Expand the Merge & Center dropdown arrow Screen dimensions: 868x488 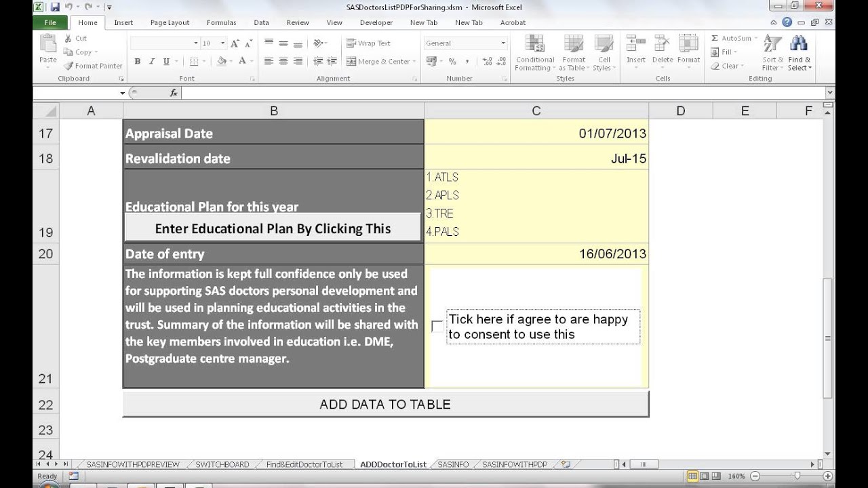click(x=414, y=62)
